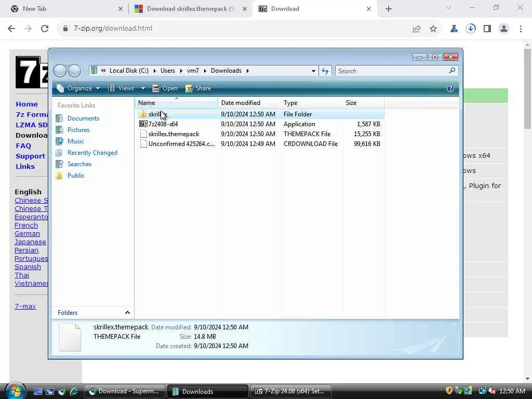Select skrillex.themepack file row
Screen dimensions: 532x399
click(x=260, y=134)
